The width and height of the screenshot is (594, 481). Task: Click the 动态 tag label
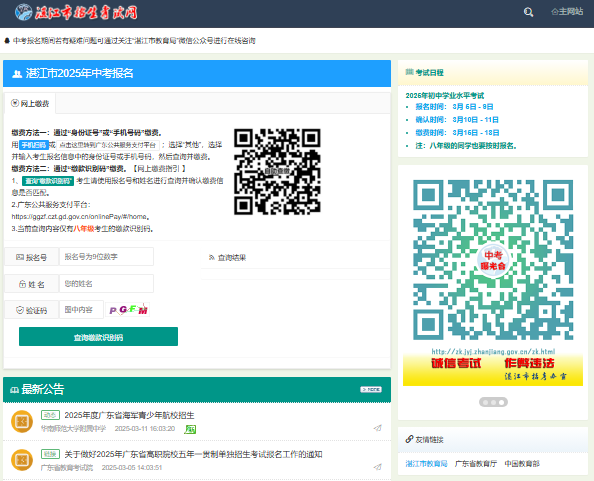[x=50, y=415]
